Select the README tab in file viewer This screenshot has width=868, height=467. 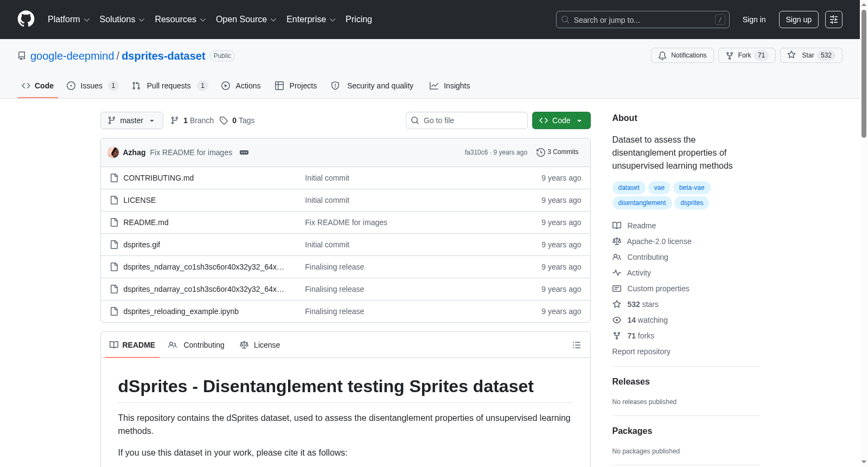[132, 345]
